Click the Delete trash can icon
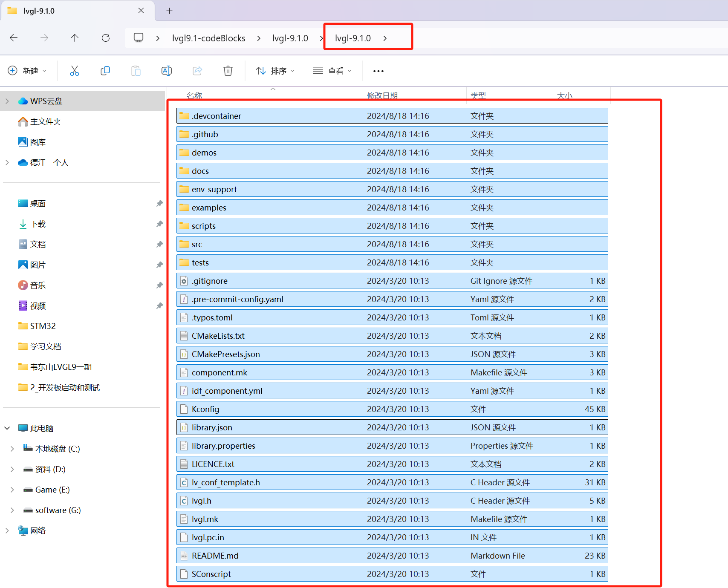This screenshot has width=728, height=588. pos(228,71)
